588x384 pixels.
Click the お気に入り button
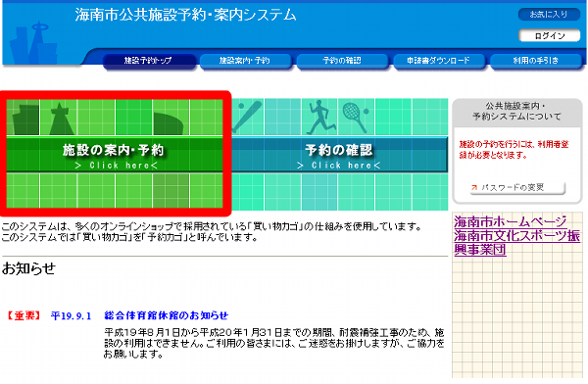pos(549,15)
